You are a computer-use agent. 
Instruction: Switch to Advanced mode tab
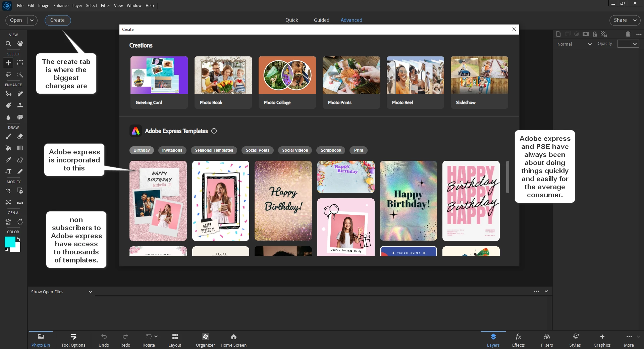(x=351, y=20)
